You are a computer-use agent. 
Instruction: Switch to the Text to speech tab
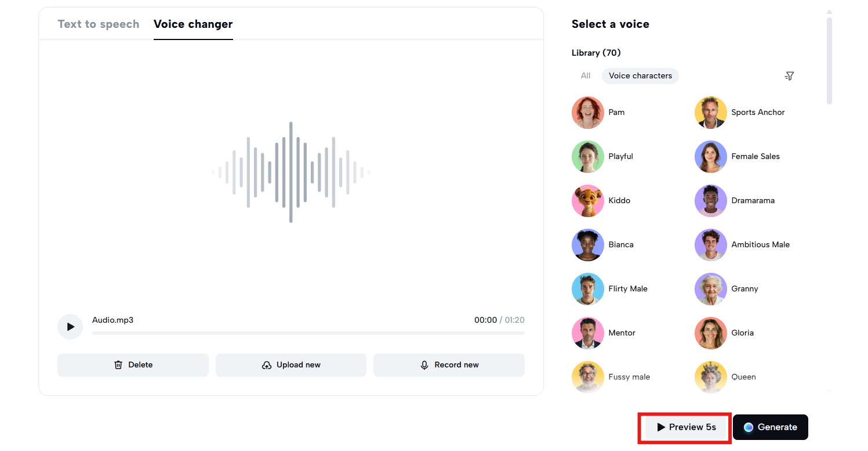coord(99,24)
